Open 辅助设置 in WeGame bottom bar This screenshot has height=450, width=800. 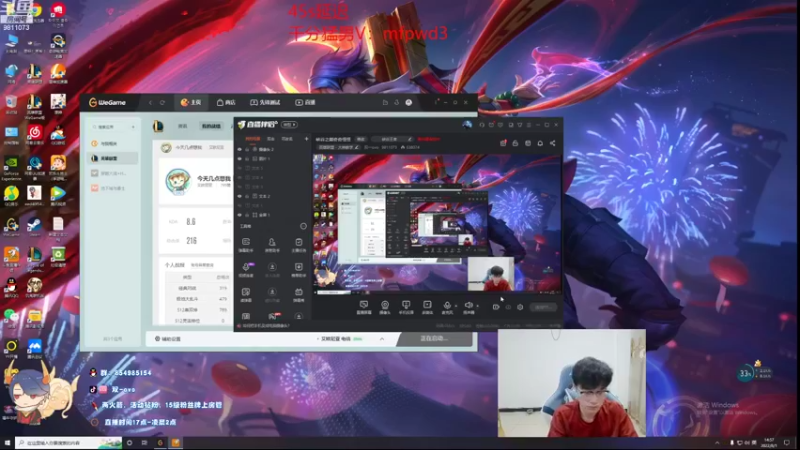tap(168, 339)
